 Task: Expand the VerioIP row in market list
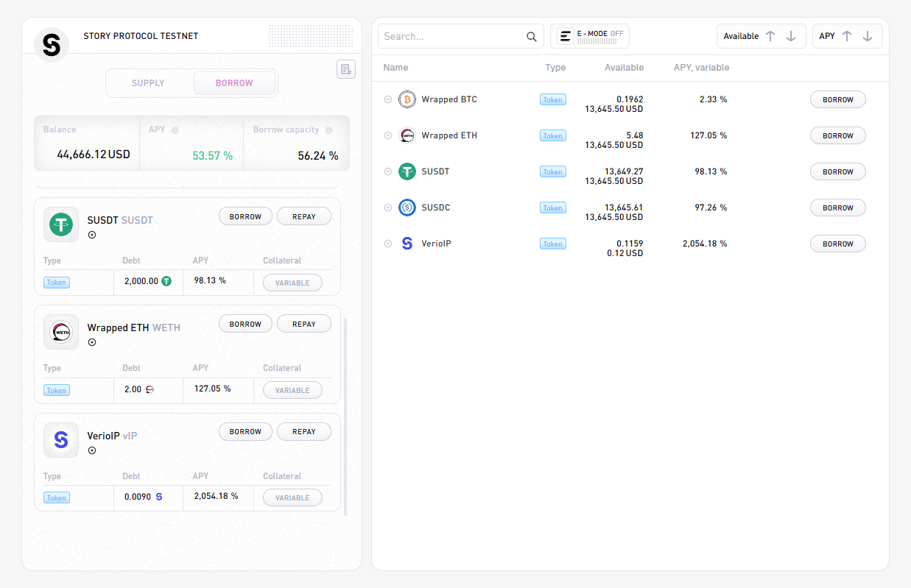tap(388, 244)
